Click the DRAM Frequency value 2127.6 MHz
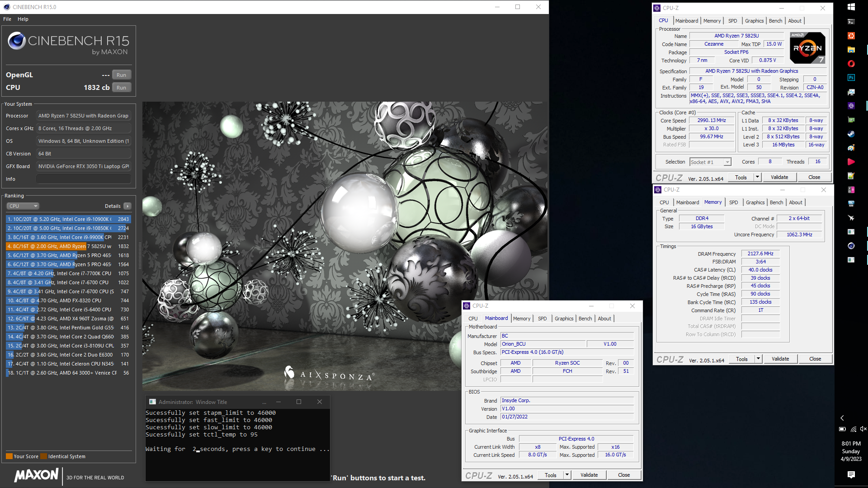 (760, 254)
